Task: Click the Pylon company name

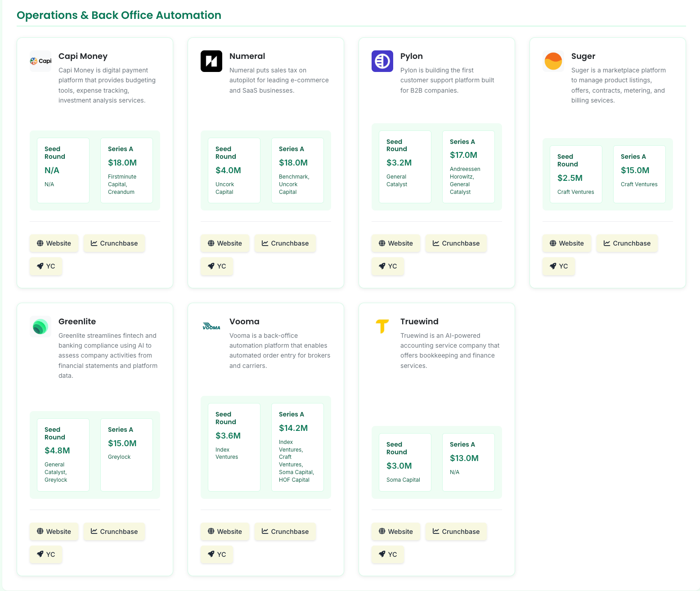Action: (x=412, y=56)
